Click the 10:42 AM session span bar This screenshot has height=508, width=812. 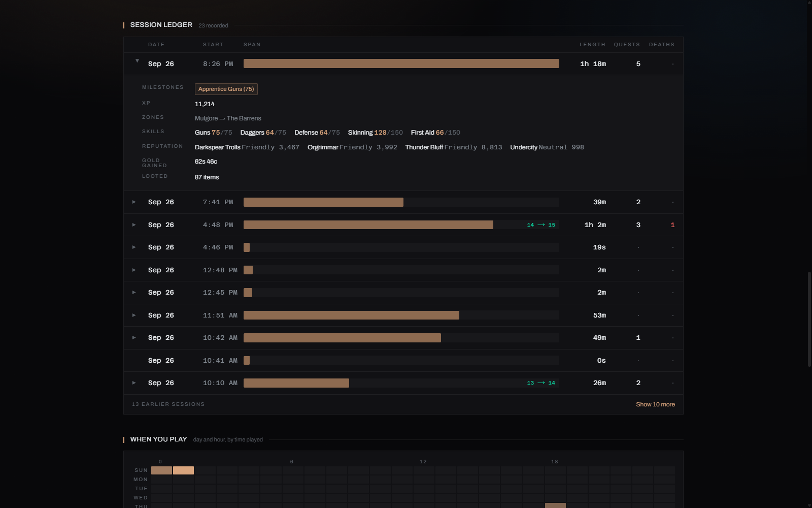tap(342, 338)
